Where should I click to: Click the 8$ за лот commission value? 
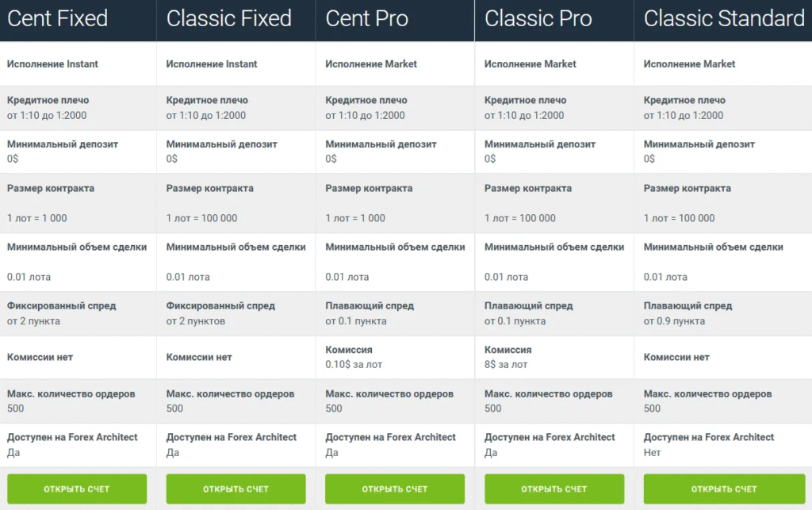point(506,365)
